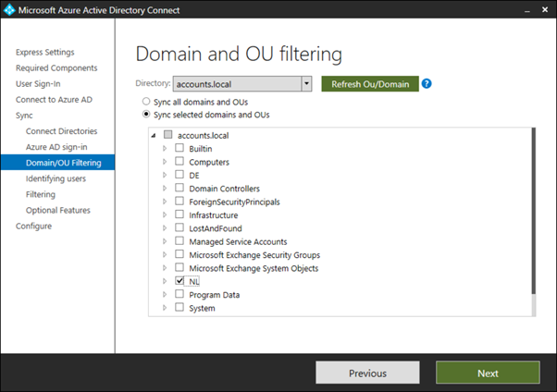Click the blue help question mark icon

tap(427, 84)
